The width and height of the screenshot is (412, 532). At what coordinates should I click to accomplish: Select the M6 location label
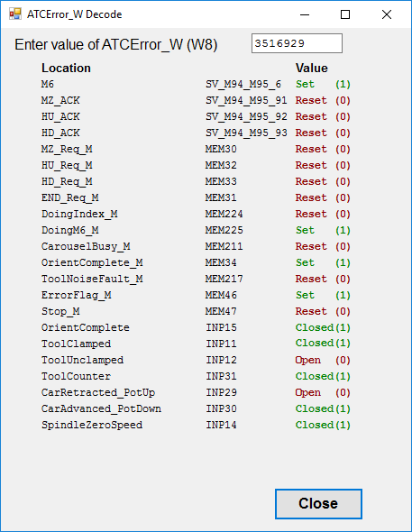tap(48, 84)
